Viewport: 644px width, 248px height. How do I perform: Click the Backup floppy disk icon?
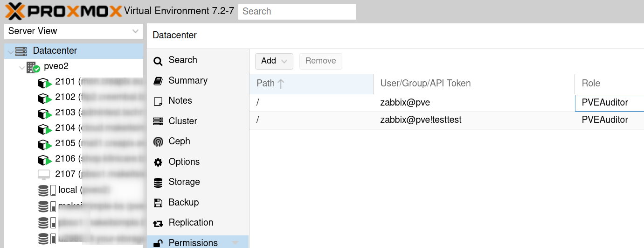[x=158, y=203]
